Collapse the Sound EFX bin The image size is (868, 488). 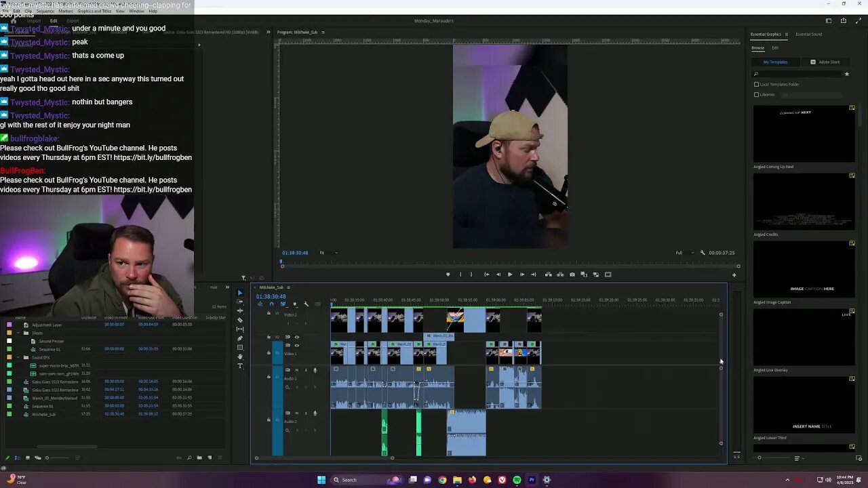[20, 357]
